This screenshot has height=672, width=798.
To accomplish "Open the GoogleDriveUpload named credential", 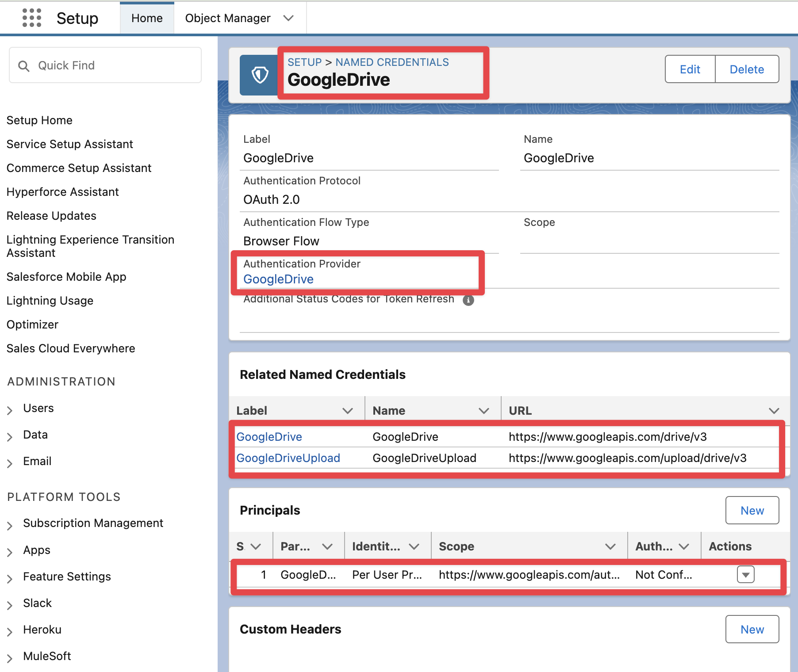I will point(288,458).
